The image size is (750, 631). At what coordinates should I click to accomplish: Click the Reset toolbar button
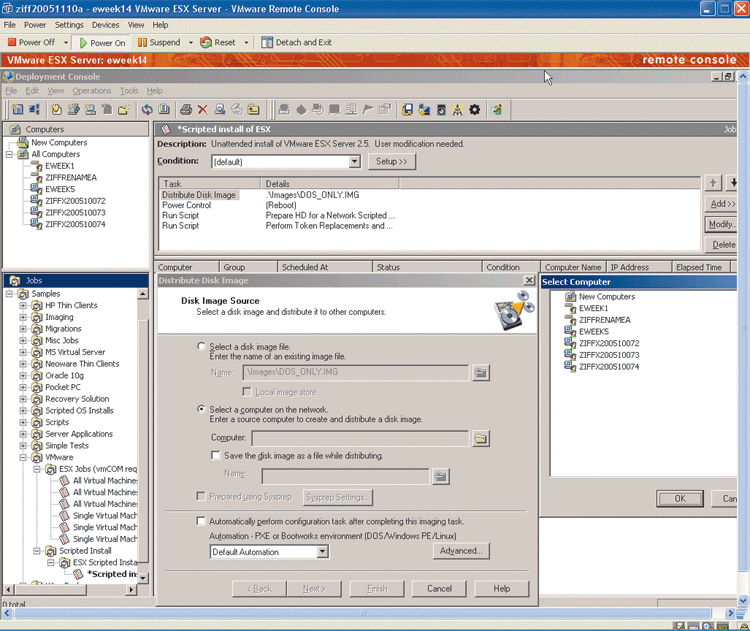click(218, 43)
